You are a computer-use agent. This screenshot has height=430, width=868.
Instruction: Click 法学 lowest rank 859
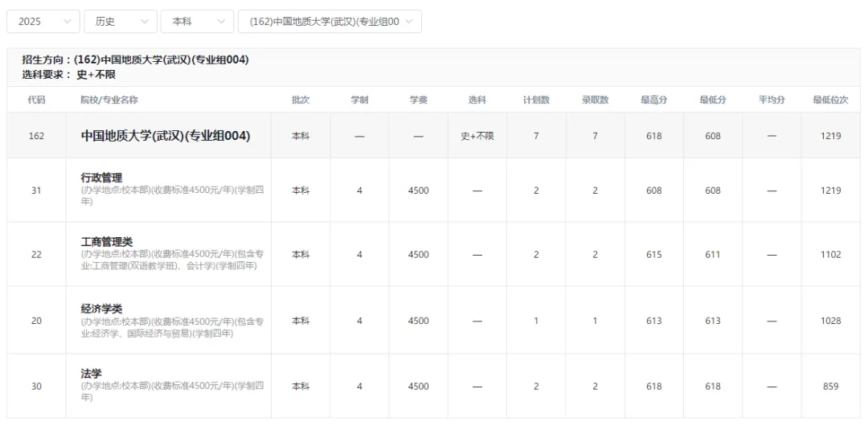831,387
